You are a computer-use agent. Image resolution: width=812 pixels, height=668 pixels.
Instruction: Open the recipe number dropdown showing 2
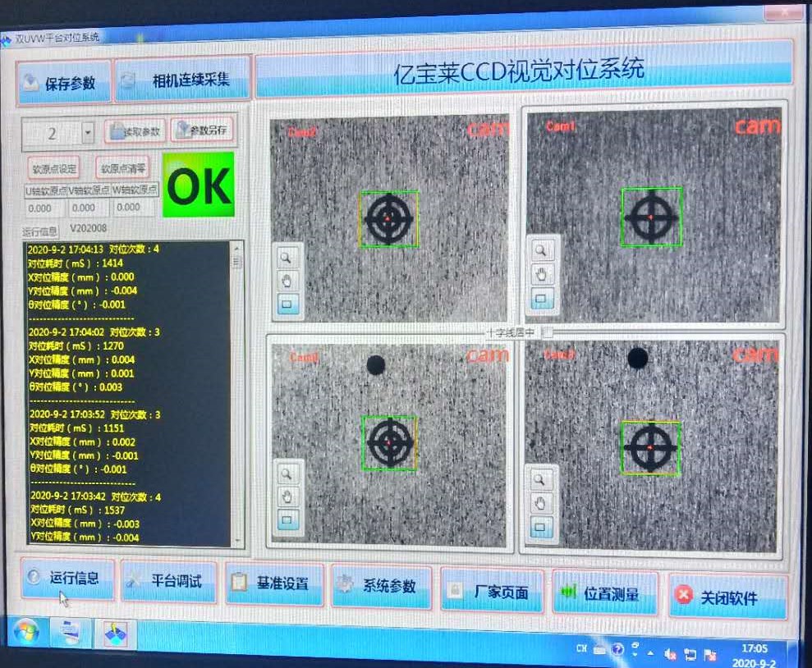click(x=89, y=133)
